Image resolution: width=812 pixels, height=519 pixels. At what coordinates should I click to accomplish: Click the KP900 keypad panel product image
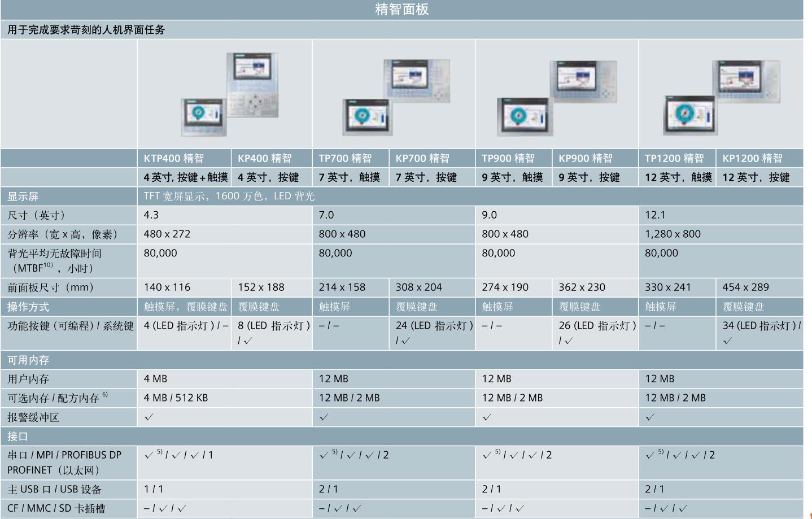[583, 81]
